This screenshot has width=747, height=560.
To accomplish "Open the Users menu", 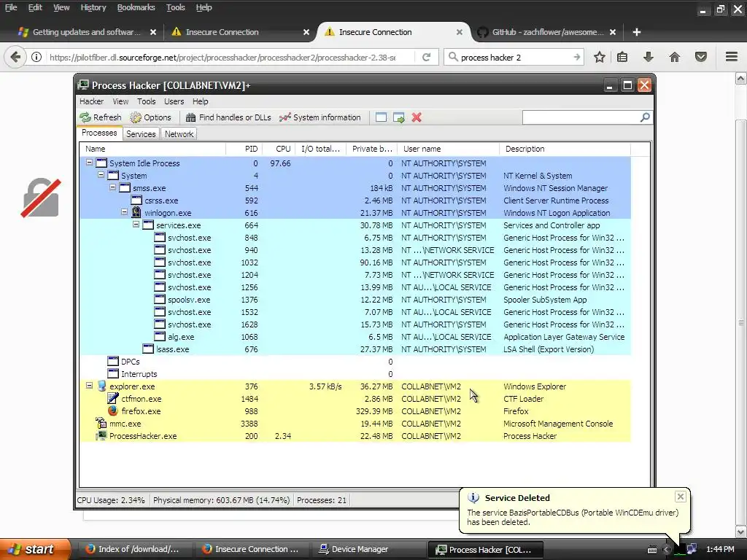I will tap(174, 101).
